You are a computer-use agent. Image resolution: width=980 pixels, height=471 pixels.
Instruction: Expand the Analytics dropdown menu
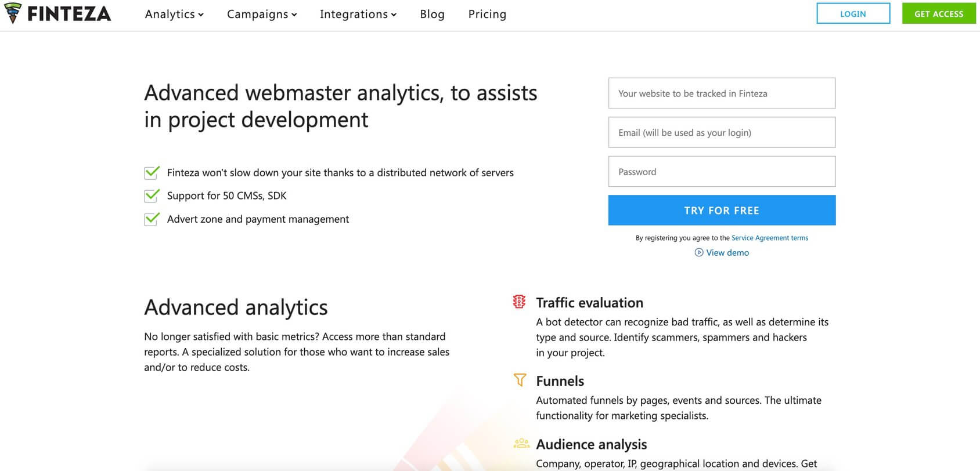(x=174, y=14)
